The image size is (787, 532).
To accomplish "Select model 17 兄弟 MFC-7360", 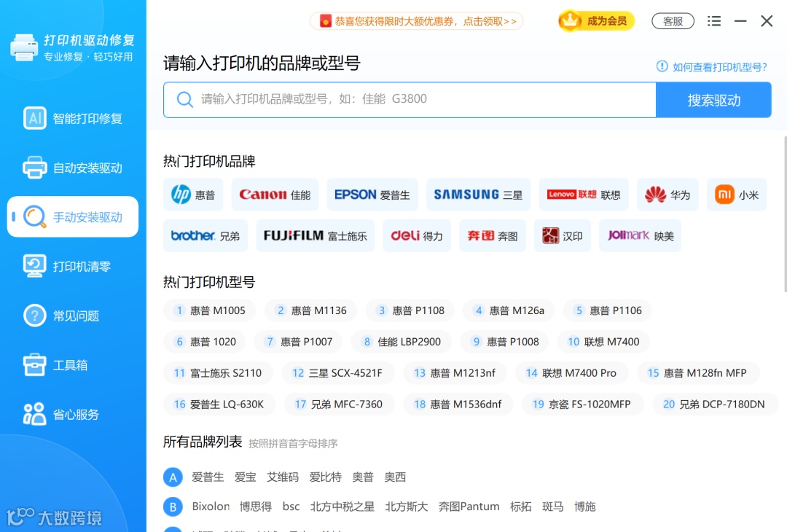I will click(x=339, y=404).
